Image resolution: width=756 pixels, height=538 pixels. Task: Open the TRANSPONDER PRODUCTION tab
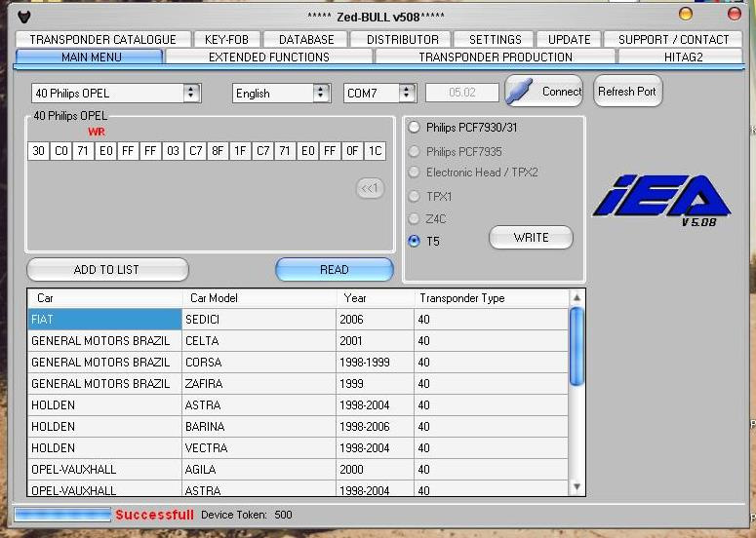(x=496, y=58)
